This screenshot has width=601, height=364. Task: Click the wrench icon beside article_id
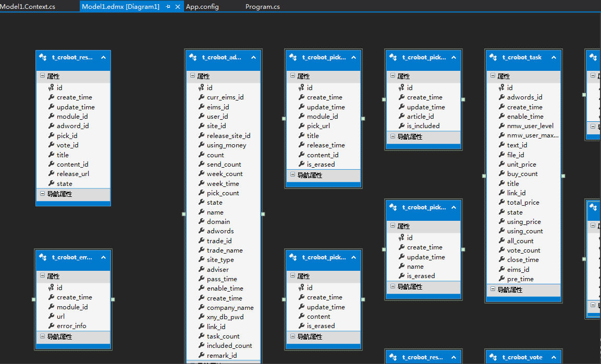coord(401,116)
